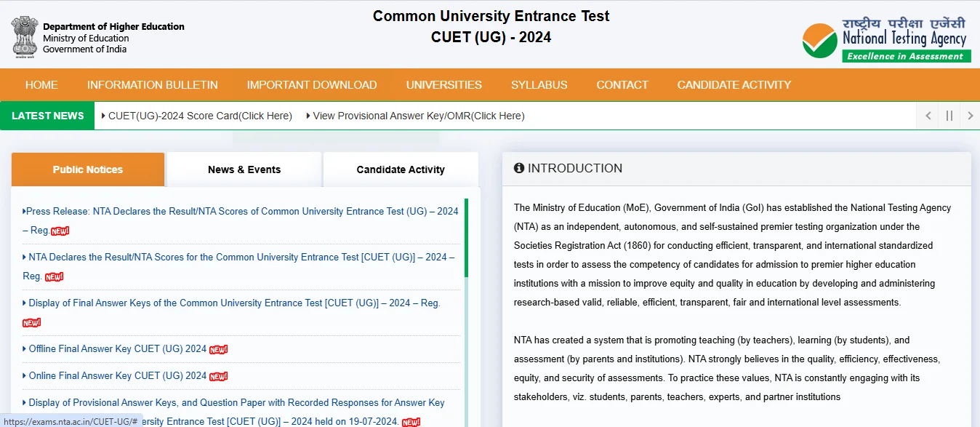
Task: Open UNIVERSITIES menu item
Action: [x=444, y=84]
